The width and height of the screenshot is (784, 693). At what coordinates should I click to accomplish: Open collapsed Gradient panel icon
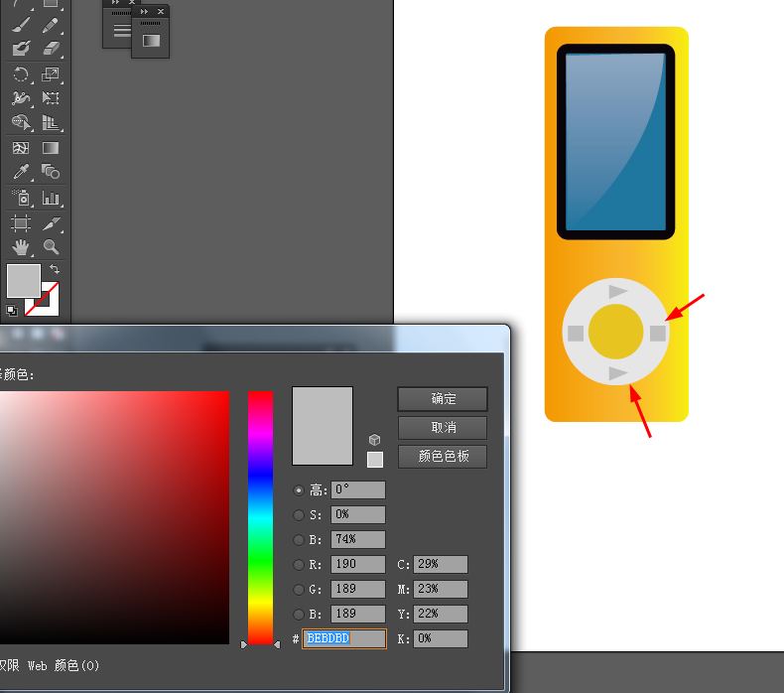pyautogui.click(x=151, y=41)
